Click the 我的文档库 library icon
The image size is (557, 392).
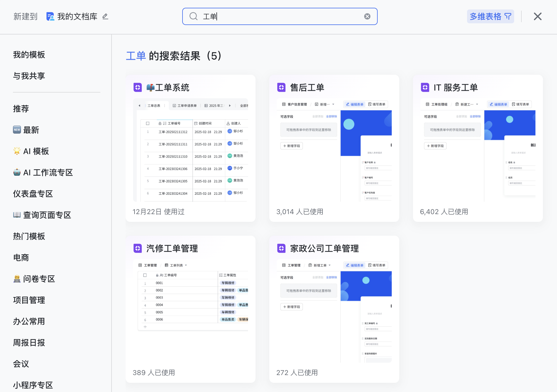(x=50, y=16)
